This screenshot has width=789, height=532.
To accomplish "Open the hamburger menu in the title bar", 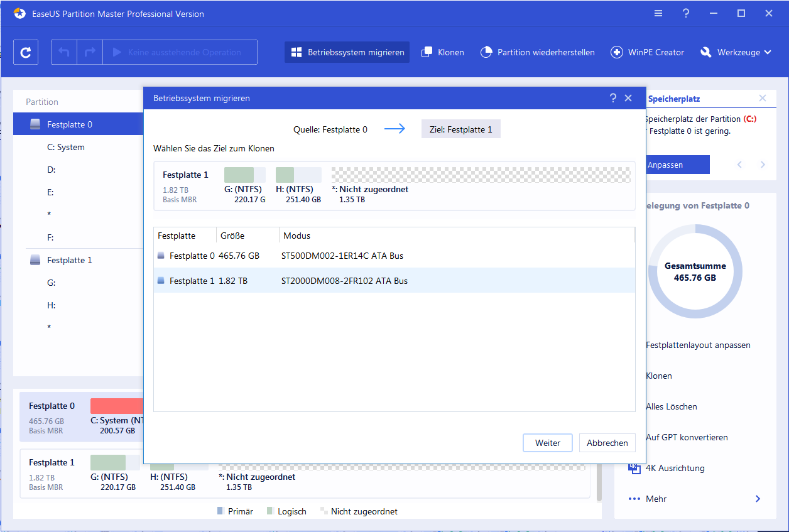I will (658, 13).
